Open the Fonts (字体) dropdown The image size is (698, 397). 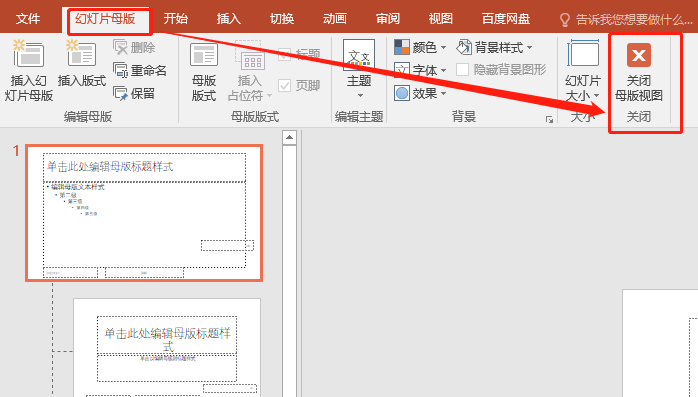420,70
